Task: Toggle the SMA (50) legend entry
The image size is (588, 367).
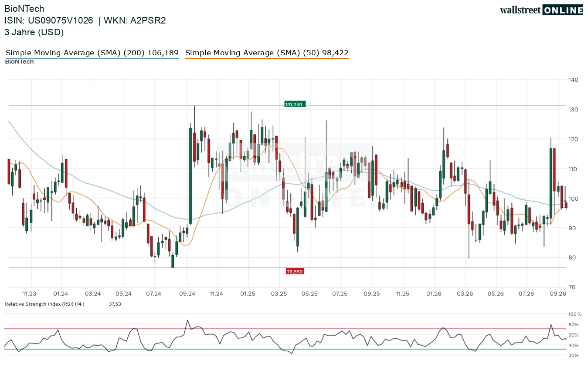Action: coord(267,53)
